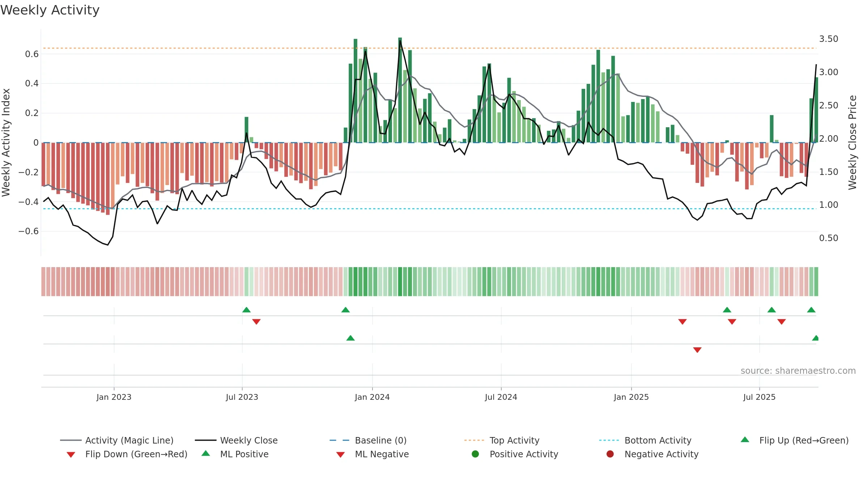This screenshot has height=488, width=868.
Task: Click the Flip Up green triangle legend icon
Action: [x=745, y=440]
